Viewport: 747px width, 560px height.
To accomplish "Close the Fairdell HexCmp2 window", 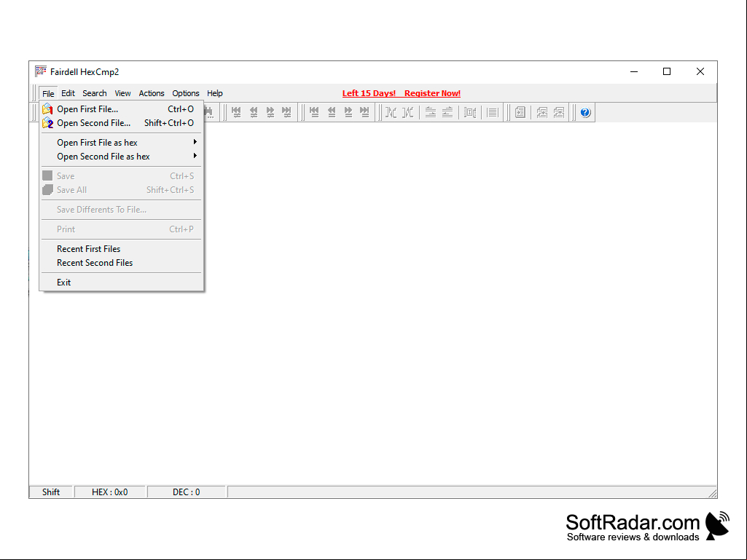I will coord(700,71).
